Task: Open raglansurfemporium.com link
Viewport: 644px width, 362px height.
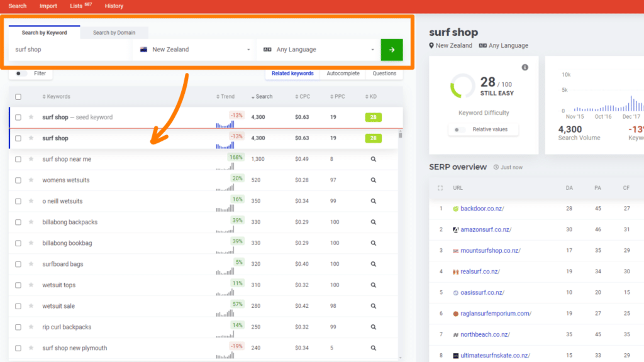Action: 496,313
